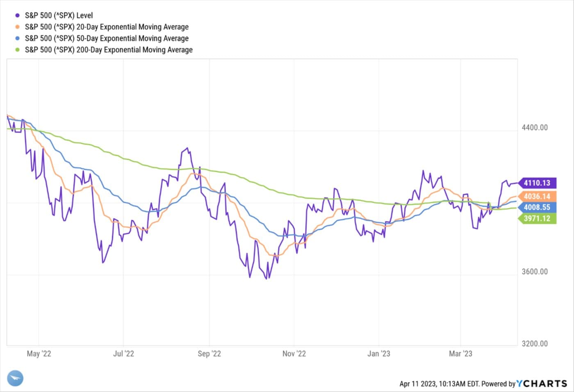
Task: Click the Mar '23 x-axis label
Action: 460,354
